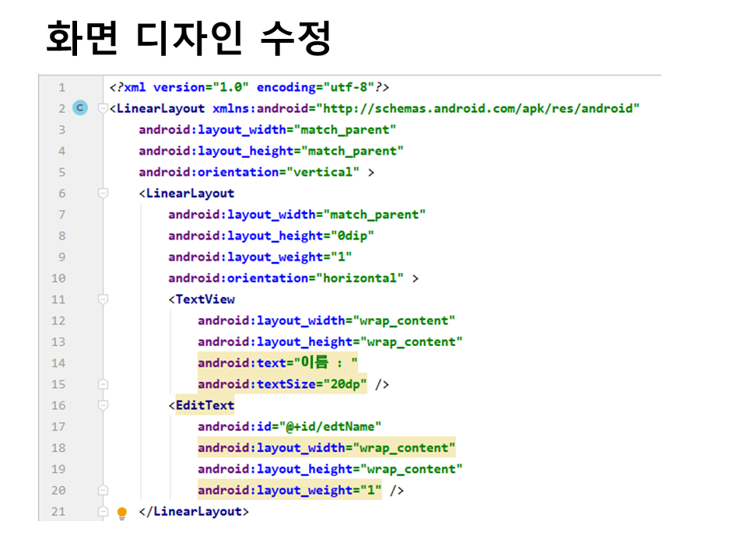This screenshot has height=560, width=747.
Task: Click the fold end marker beside closing LinearLayout
Action: click(x=103, y=512)
